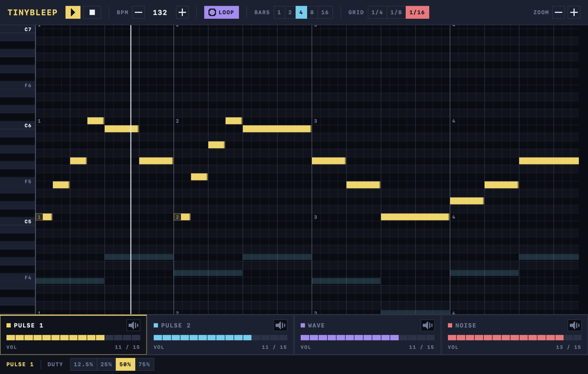
Task: Choose 1/8 grid resolution
Action: click(x=396, y=12)
